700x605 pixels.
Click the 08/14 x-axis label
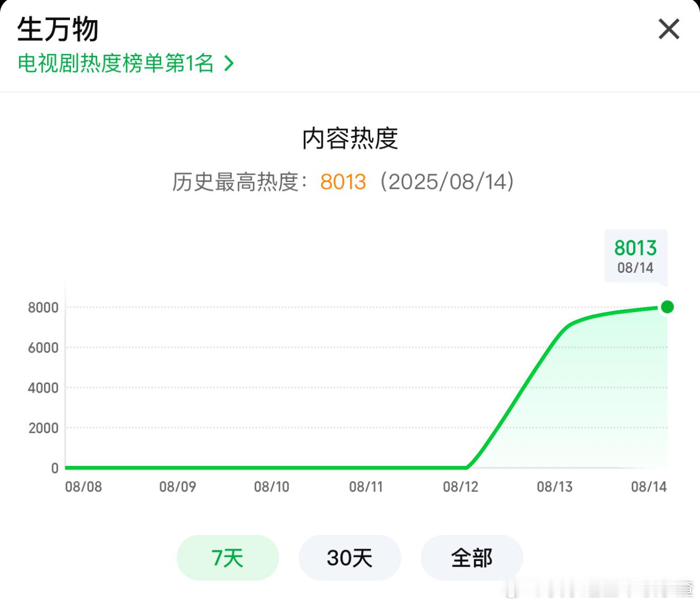[649, 487]
